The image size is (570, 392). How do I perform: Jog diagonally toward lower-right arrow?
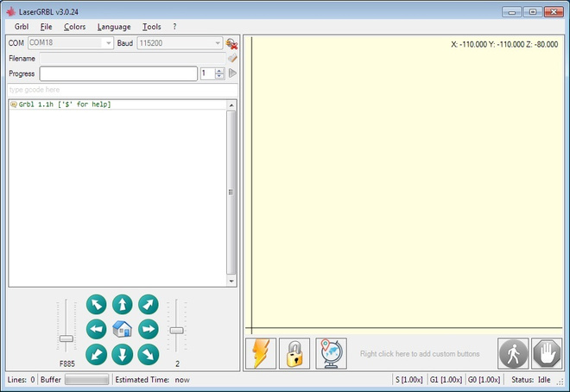pyautogui.click(x=149, y=354)
